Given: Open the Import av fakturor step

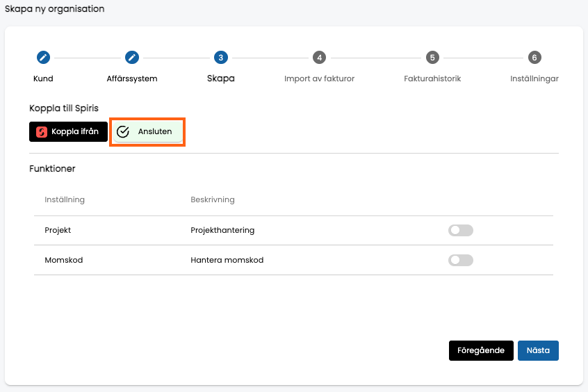Looking at the screenshot, I should (x=320, y=79).
